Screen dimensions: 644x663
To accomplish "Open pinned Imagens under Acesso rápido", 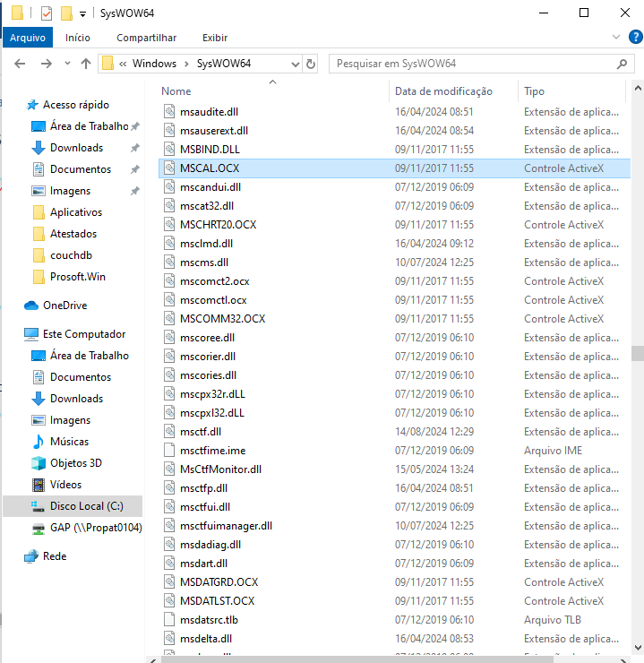I will point(70,191).
